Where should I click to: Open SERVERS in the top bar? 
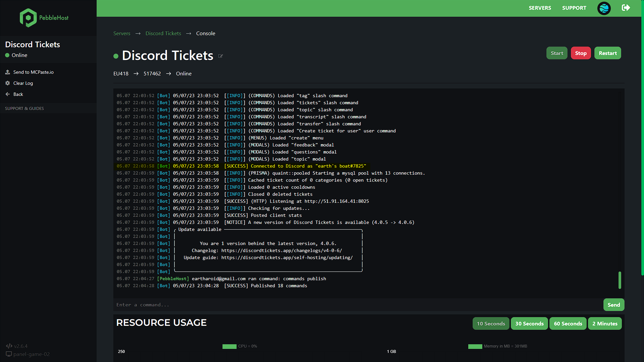pos(540,8)
